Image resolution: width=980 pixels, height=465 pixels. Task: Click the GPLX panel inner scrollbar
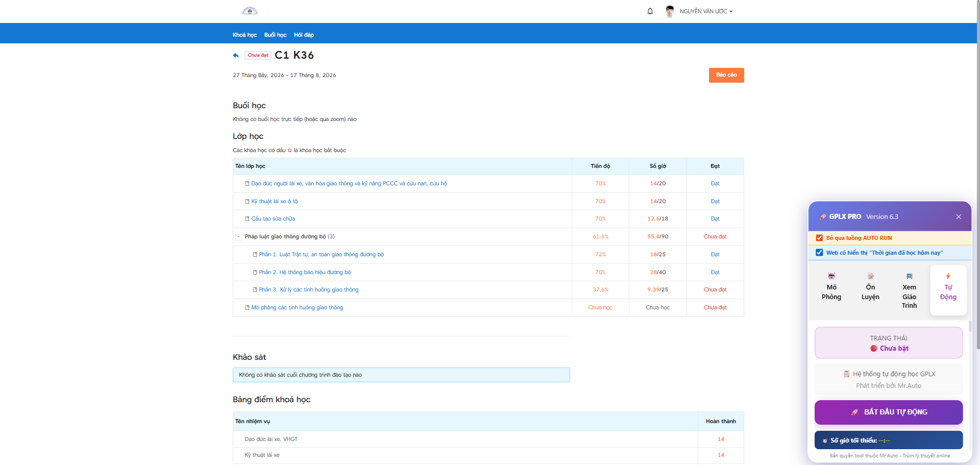pos(970,327)
